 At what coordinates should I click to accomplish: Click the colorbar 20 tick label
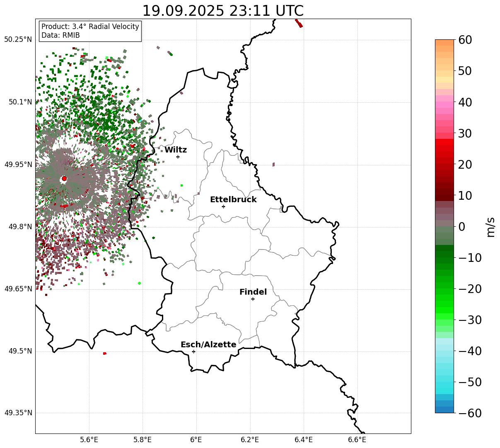(465, 165)
